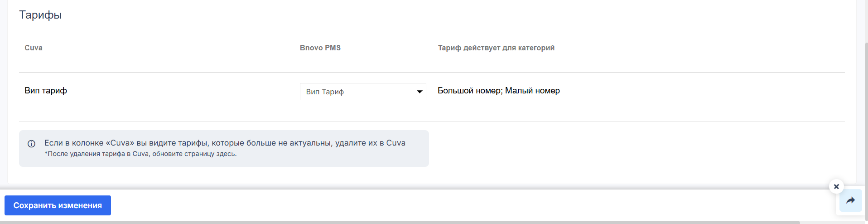Image resolution: width=868 pixels, height=224 pixels.
Task: Click the Большой номер category text
Action: (469, 91)
